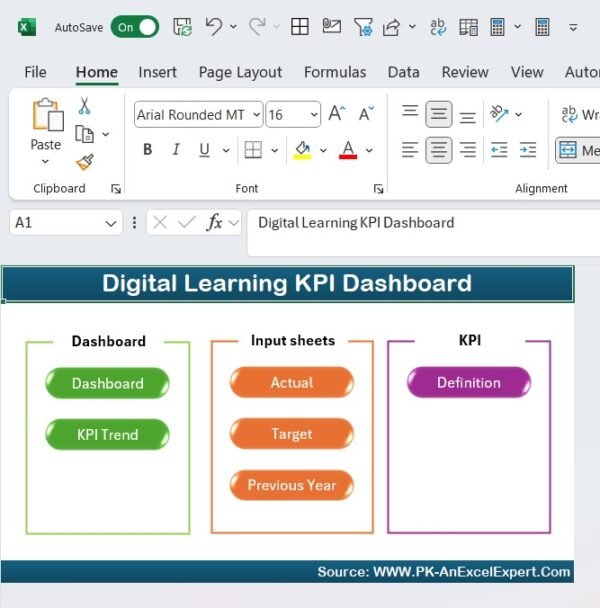Click the Paste clipboard icon

tap(48, 114)
